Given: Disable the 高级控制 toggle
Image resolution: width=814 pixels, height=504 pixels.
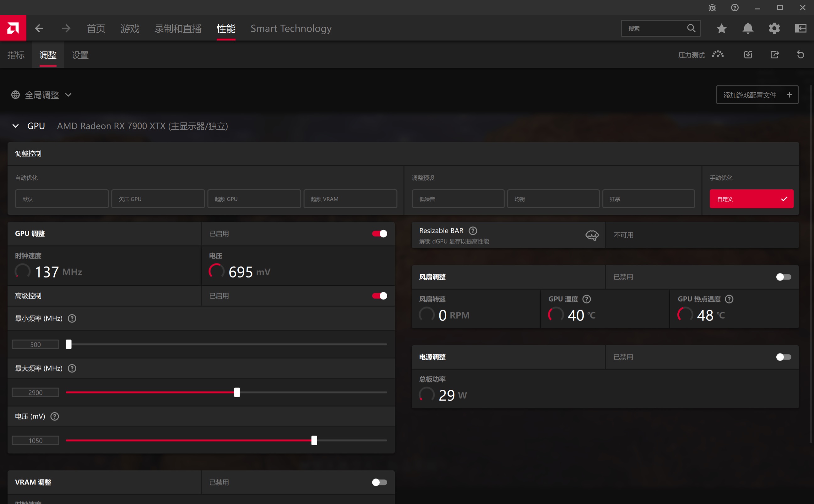Looking at the screenshot, I should (x=380, y=296).
